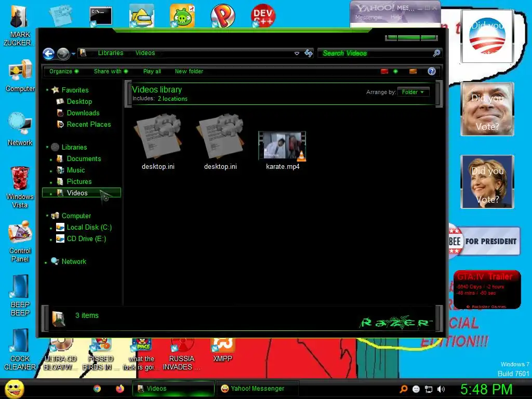
Task: Open the Organize menu
Action: pyautogui.click(x=64, y=71)
